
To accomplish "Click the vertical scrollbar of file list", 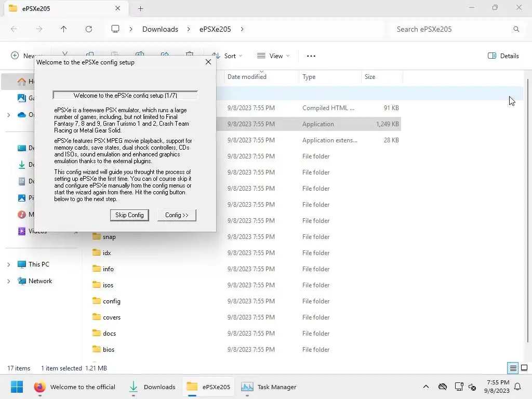I will click(528, 210).
